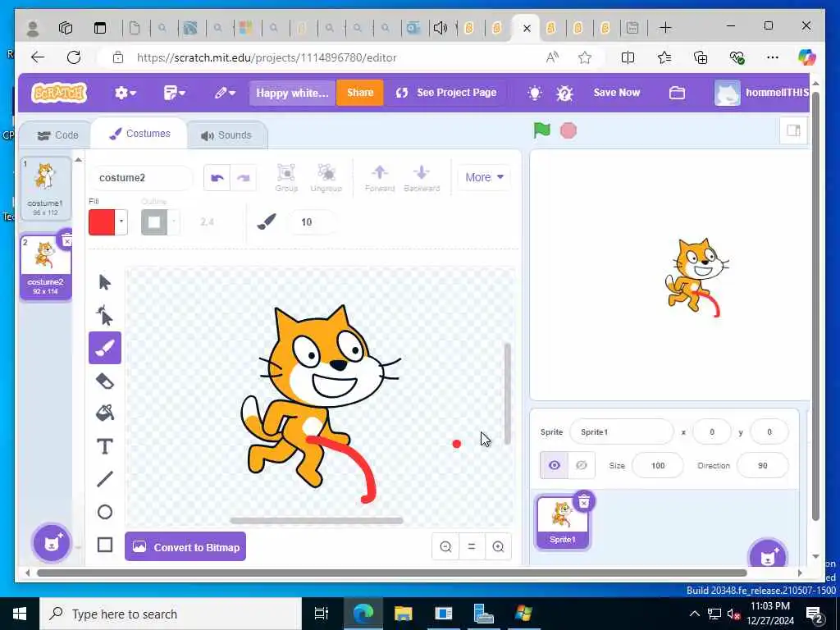The height and width of the screenshot is (630, 840).
Task: Select the Fill bucket tool
Action: [x=104, y=413]
